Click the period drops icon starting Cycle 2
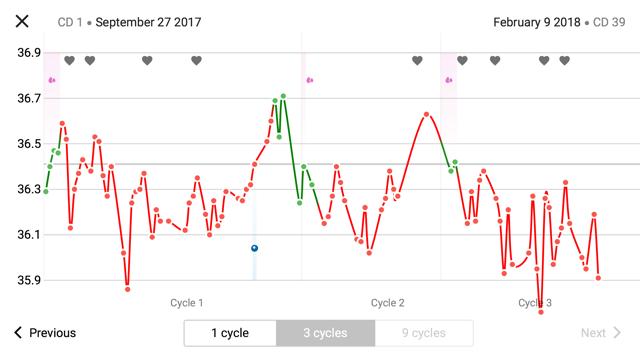 [310, 80]
